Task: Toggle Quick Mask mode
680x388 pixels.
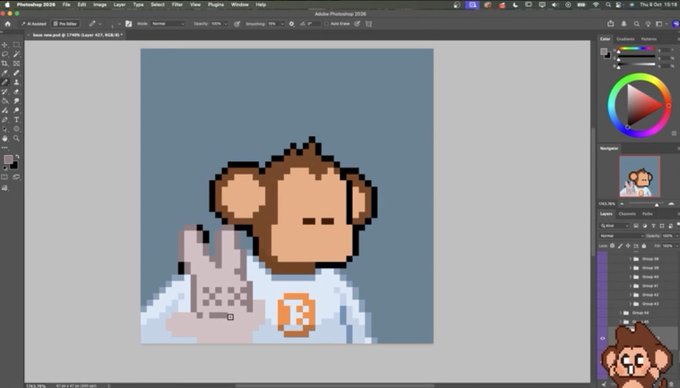Action: click(x=5, y=177)
